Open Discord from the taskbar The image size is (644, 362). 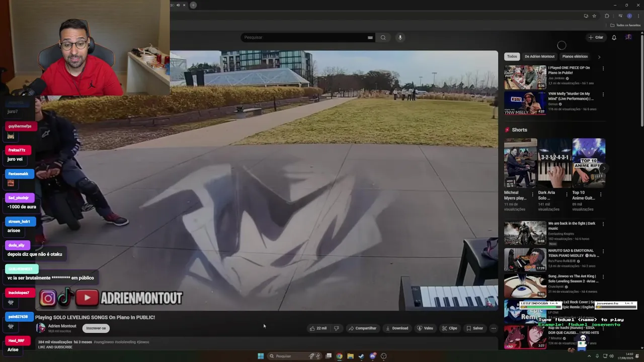373,356
